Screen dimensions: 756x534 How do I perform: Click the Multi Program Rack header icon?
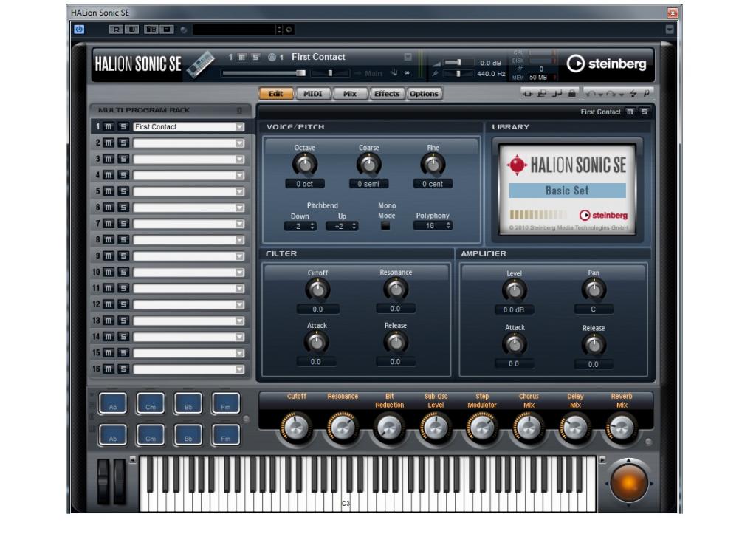[x=240, y=111]
